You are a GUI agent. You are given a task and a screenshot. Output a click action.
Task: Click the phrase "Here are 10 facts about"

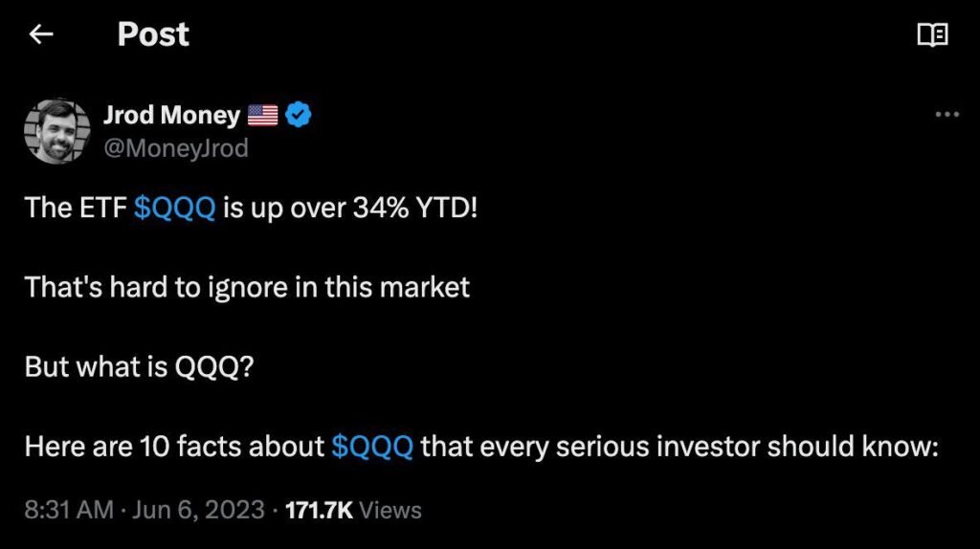click(x=174, y=446)
